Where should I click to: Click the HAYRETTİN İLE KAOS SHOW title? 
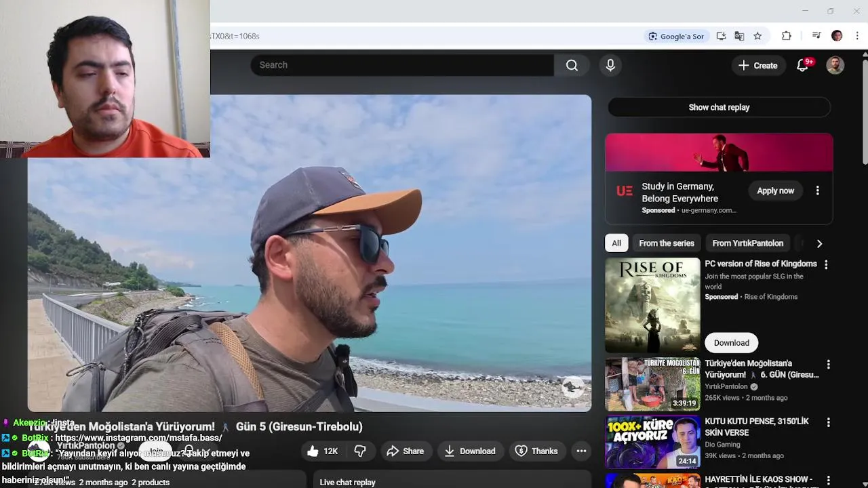(x=758, y=480)
